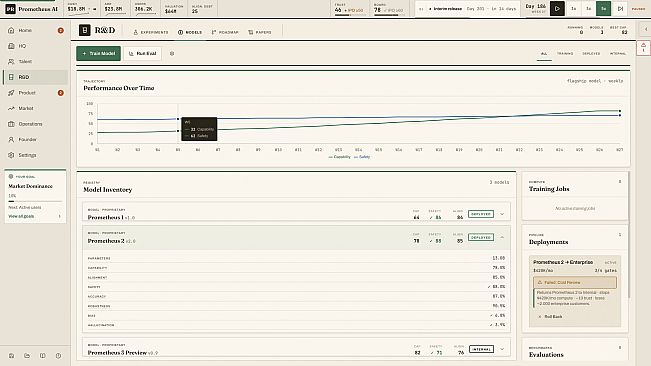Open the Models tab

190,32
